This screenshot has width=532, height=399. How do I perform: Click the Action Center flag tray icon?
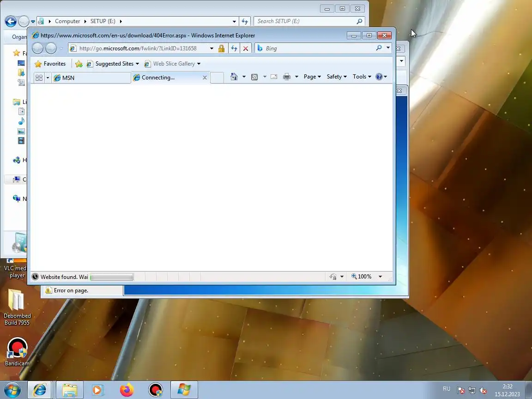tap(461, 391)
